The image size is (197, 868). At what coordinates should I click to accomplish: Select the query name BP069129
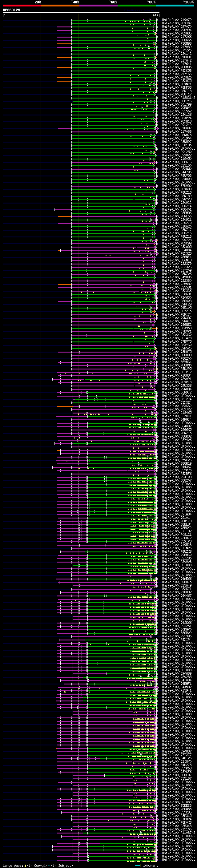tap(11, 10)
